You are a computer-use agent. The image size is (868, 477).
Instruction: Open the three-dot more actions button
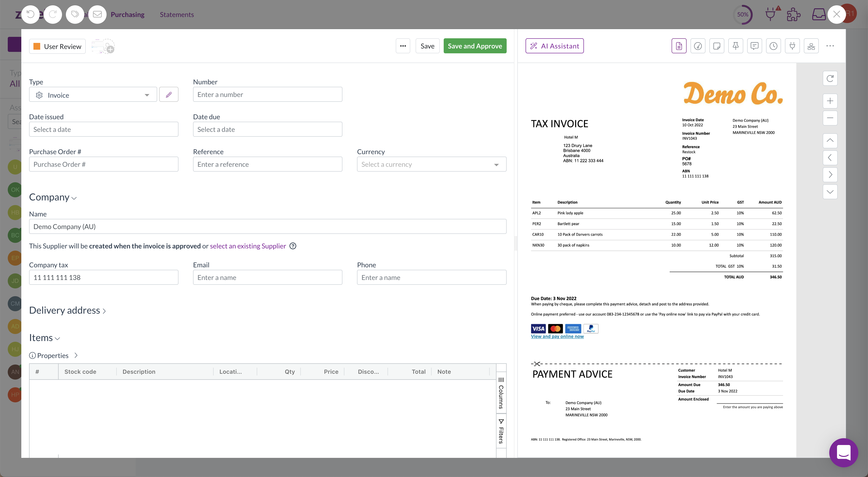[x=403, y=46]
